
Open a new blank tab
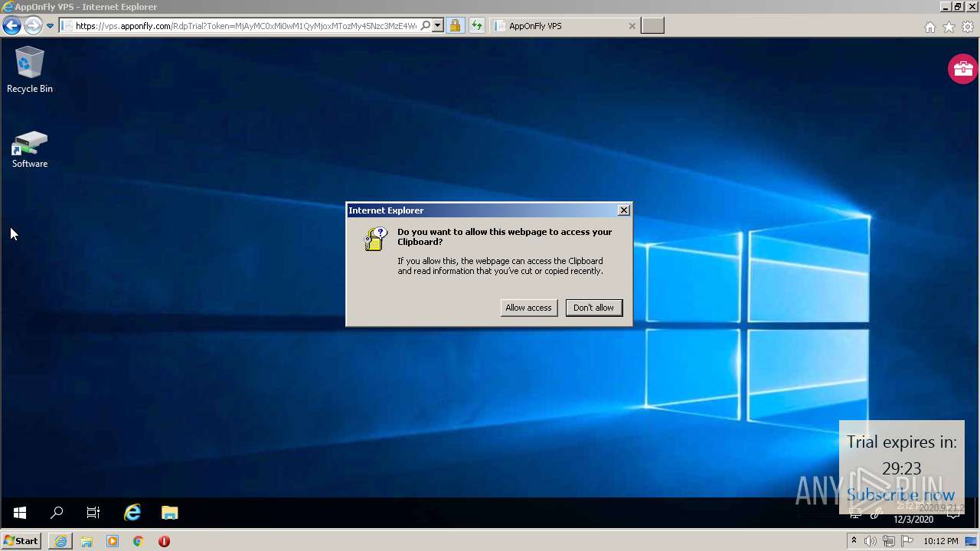(x=652, y=26)
